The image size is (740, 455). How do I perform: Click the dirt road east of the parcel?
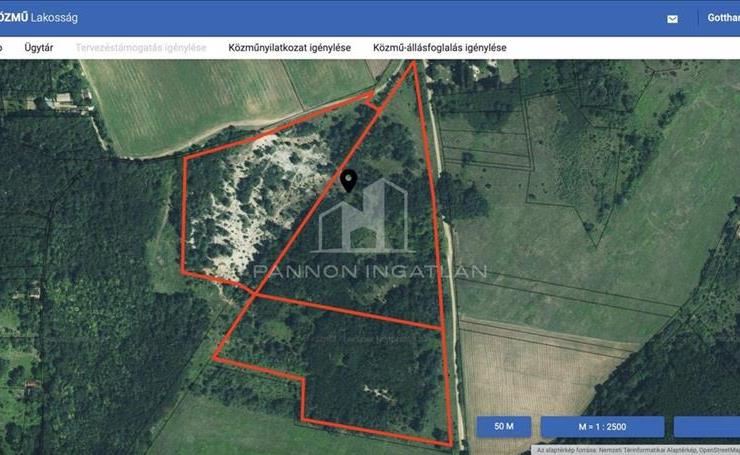click(450, 250)
